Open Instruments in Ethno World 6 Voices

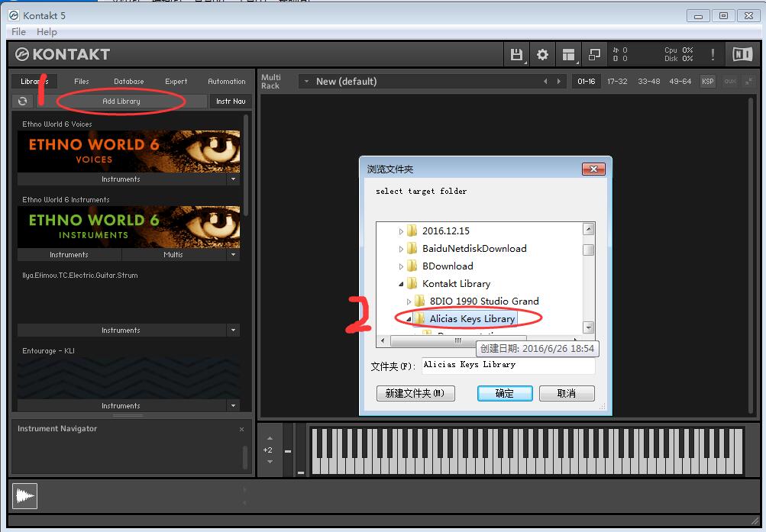click(121, 179)
